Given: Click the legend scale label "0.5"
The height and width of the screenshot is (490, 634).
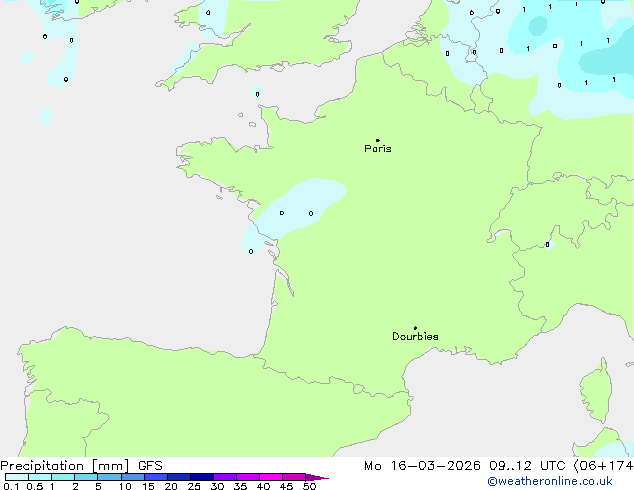Looking at the screenshot, I should [x=35, y=486].
